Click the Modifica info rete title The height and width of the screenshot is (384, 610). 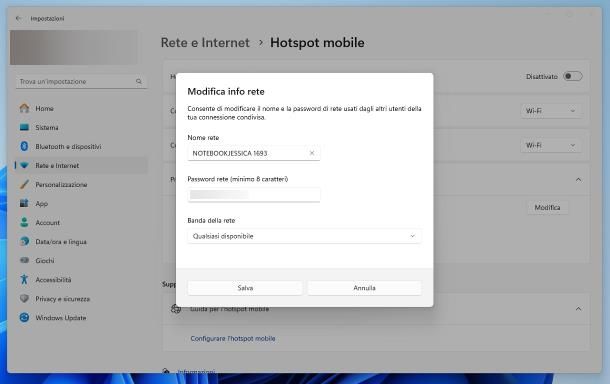click(226, 91)
